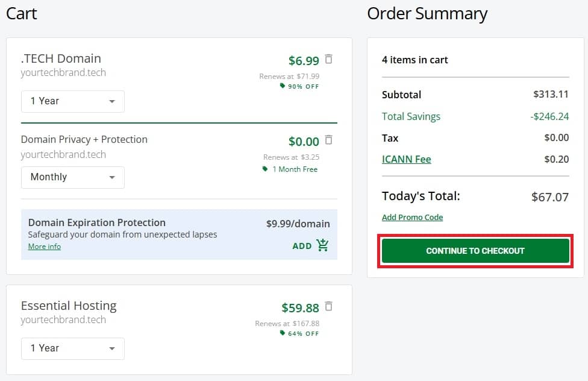Open the Monthly dropdown for Domain Privacy
Image resolution: width=588 pixels, height=381 pixels.
[72, 177]
